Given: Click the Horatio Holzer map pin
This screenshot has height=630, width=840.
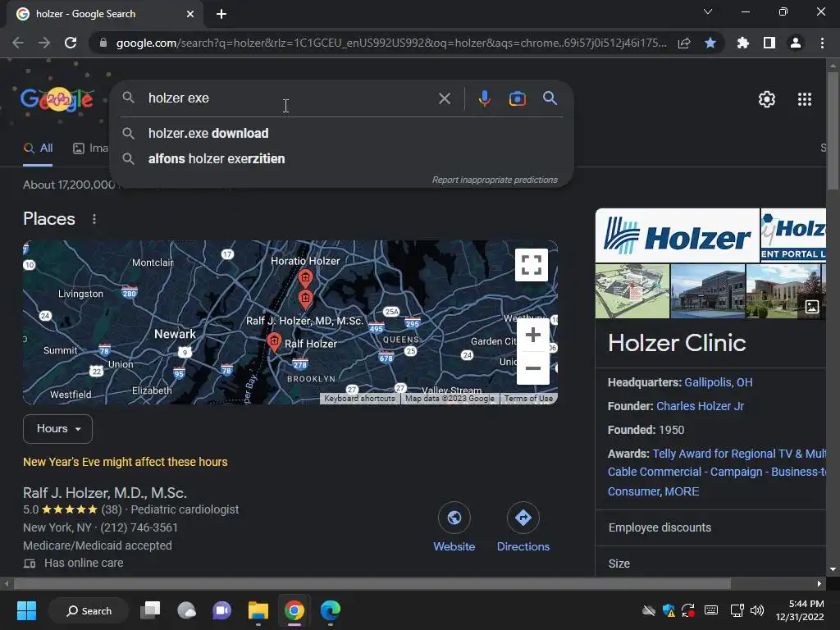Looking at the screenshot, I should (305, 279).
